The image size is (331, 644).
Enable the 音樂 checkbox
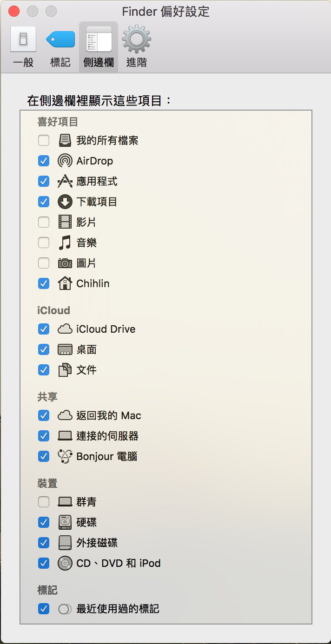click(44, 243)
